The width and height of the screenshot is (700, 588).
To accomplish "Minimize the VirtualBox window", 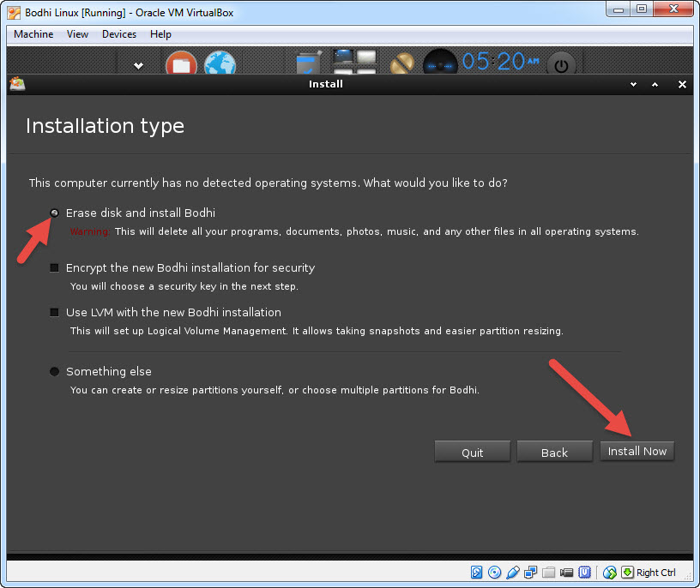I will tap(619, 9).
